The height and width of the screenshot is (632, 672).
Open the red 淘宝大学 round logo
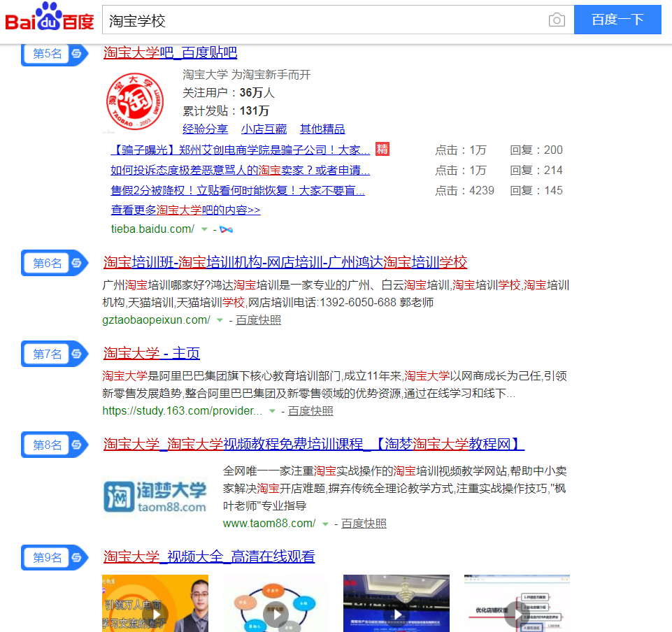click(135, 101)
